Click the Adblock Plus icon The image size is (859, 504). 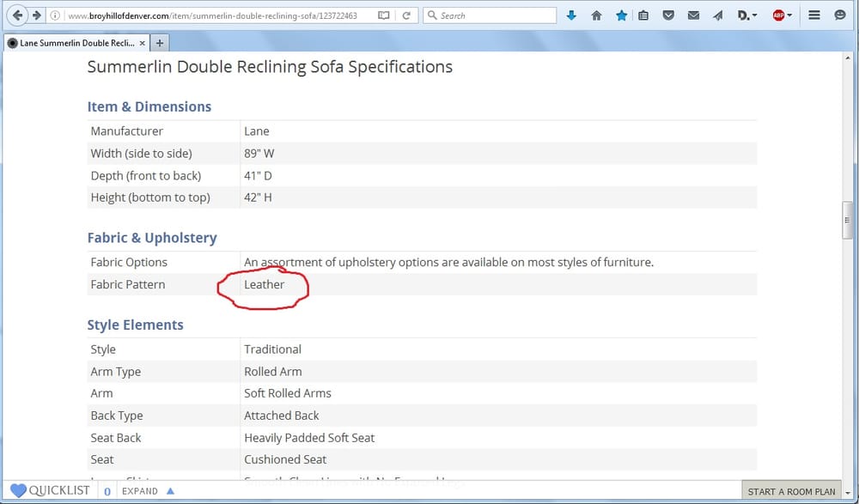778,15
